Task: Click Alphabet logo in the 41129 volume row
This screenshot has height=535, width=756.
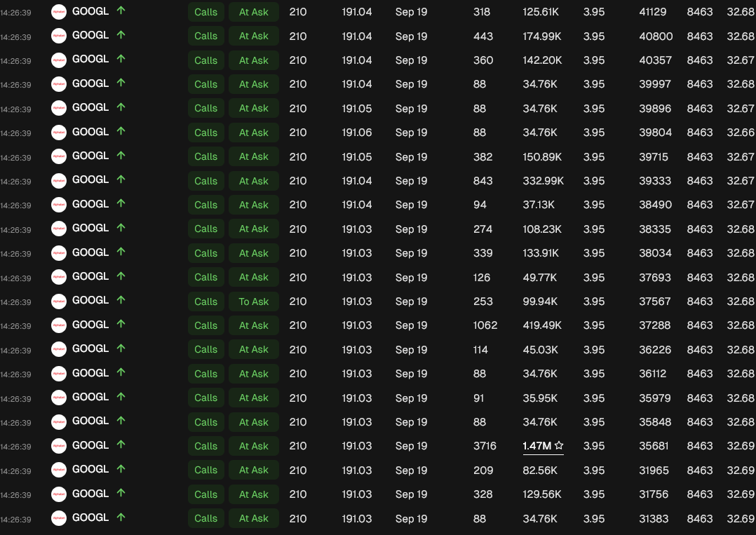Action: pos(59,11)
